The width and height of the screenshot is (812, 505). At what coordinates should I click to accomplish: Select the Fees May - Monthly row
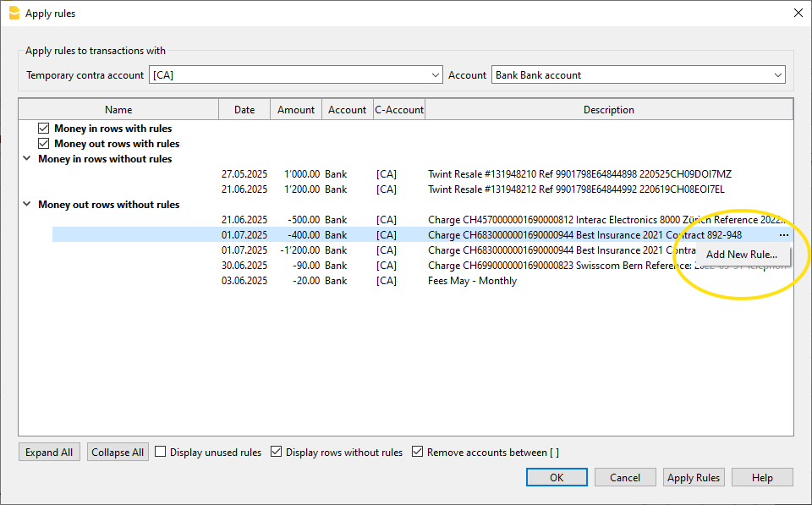click(x=472, y=281)
